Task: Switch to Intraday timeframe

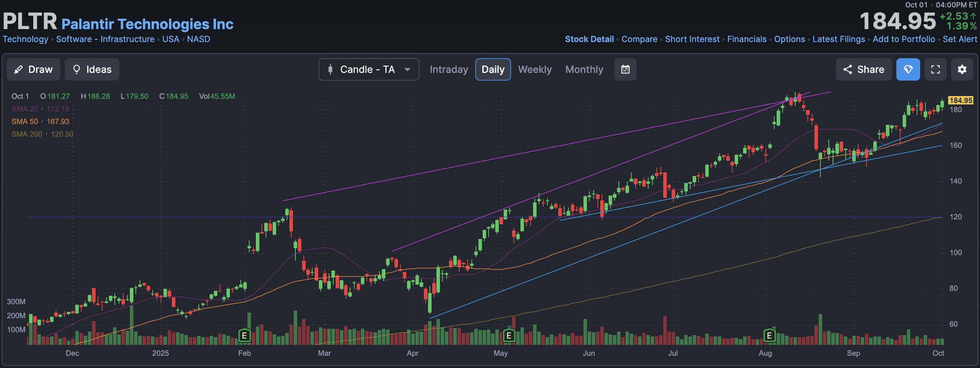Action: [x=449, y=69]
